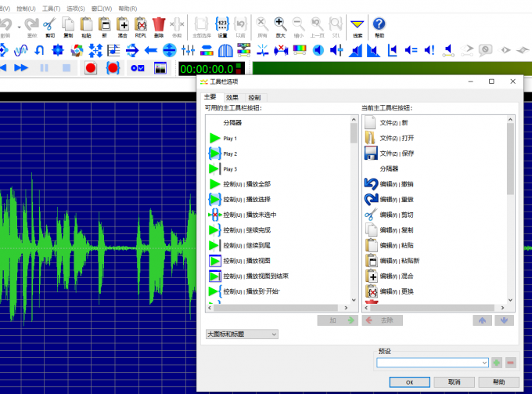Switch to the 控制 tab
Viewport: 532px width, 394px height.
[254, 97]
